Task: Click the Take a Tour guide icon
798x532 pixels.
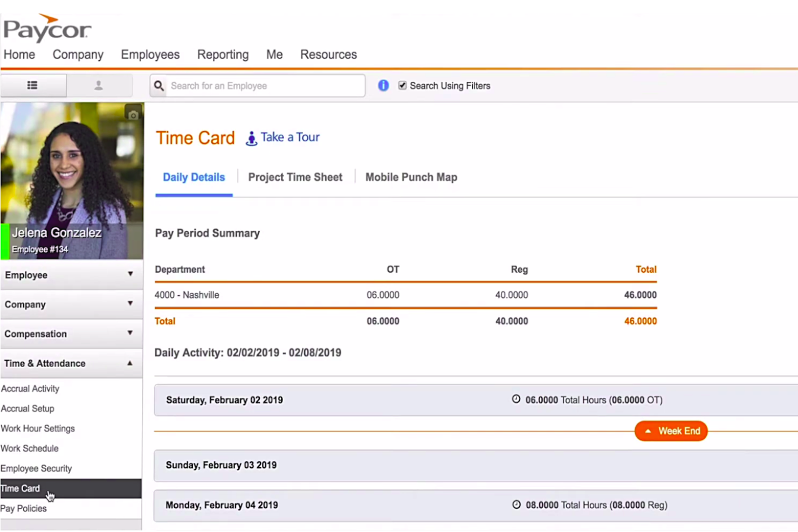Action: point(251,139)
